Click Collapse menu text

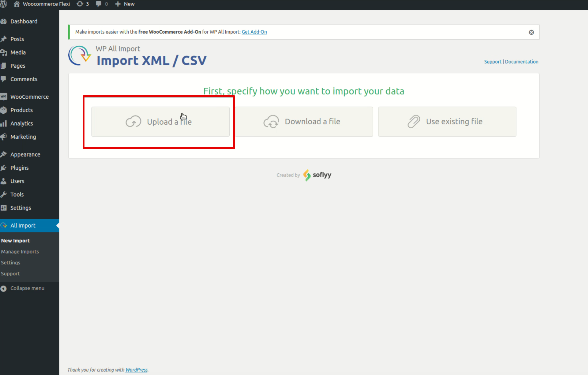coord(27,288)
